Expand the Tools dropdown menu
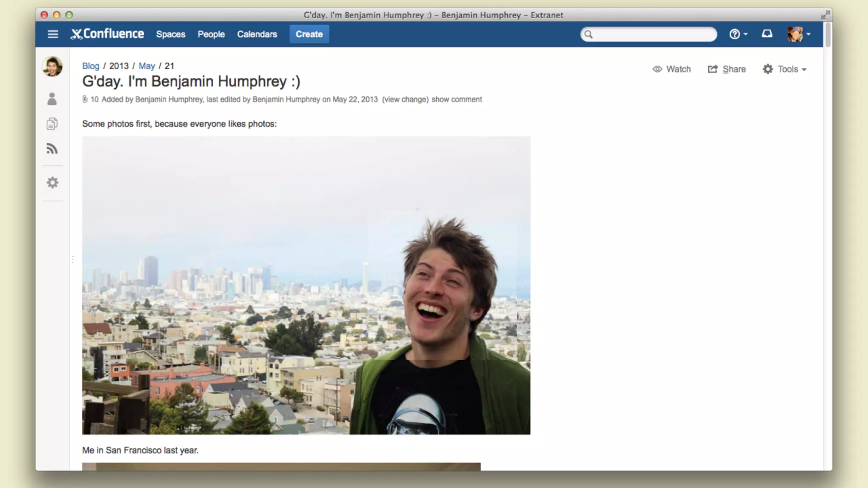Viewport: 868px width, 488px height. tap(785, 69)
